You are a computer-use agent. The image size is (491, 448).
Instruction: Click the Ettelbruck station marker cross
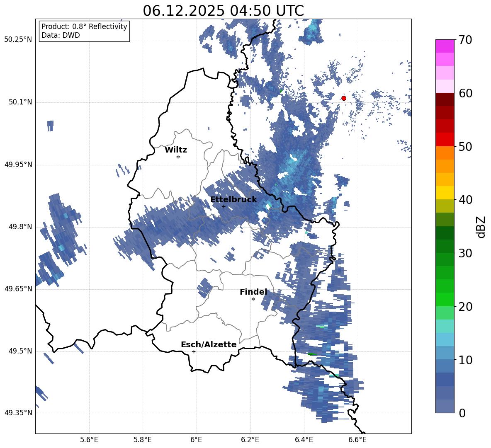pyautogui.click(x=224, y=206)
